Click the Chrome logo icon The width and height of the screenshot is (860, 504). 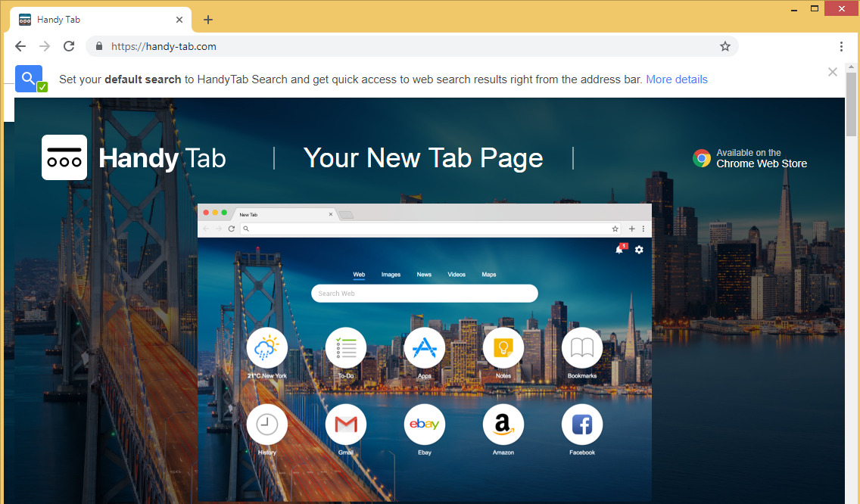click(702, 158)
